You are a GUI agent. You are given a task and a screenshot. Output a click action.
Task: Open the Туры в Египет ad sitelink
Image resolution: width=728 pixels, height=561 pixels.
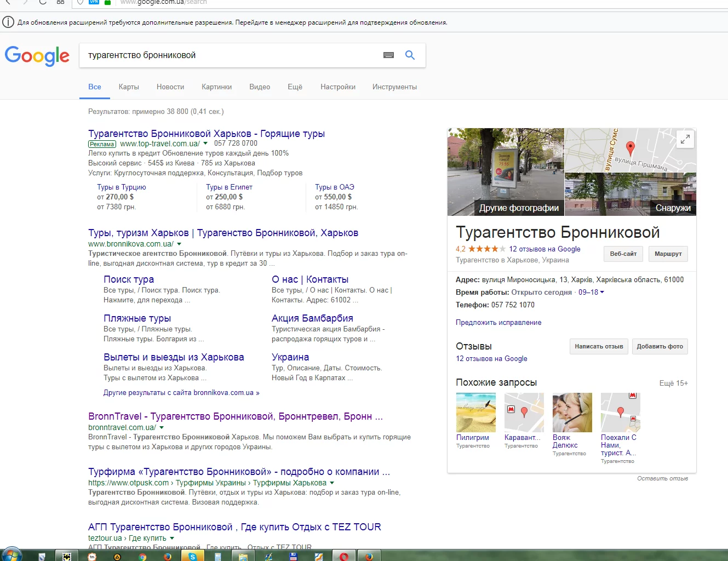pos(229,187)
